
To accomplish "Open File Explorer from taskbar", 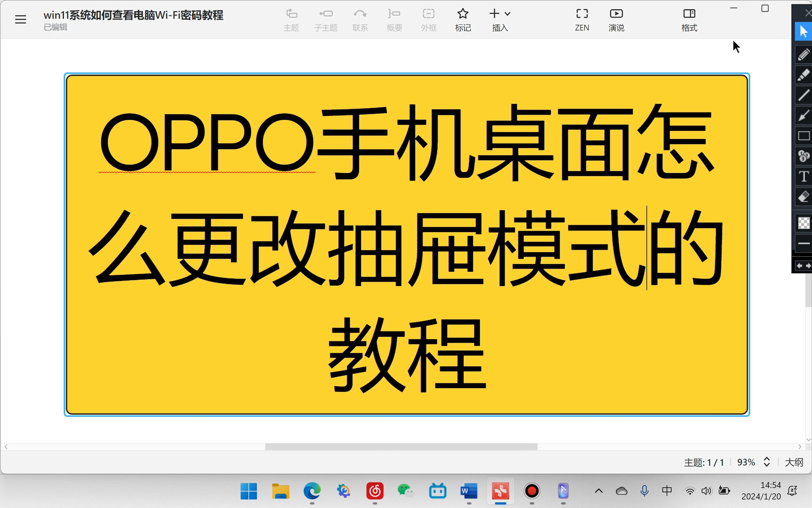I will 280,491.
